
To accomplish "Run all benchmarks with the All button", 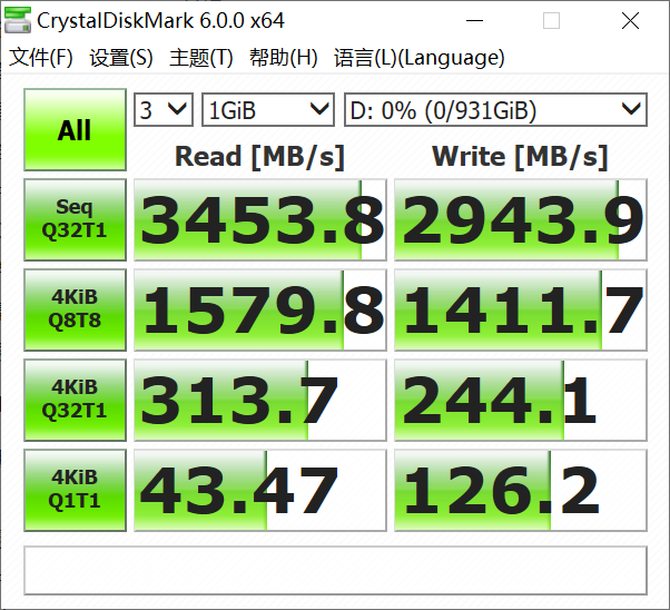I will tap(75, 131).
